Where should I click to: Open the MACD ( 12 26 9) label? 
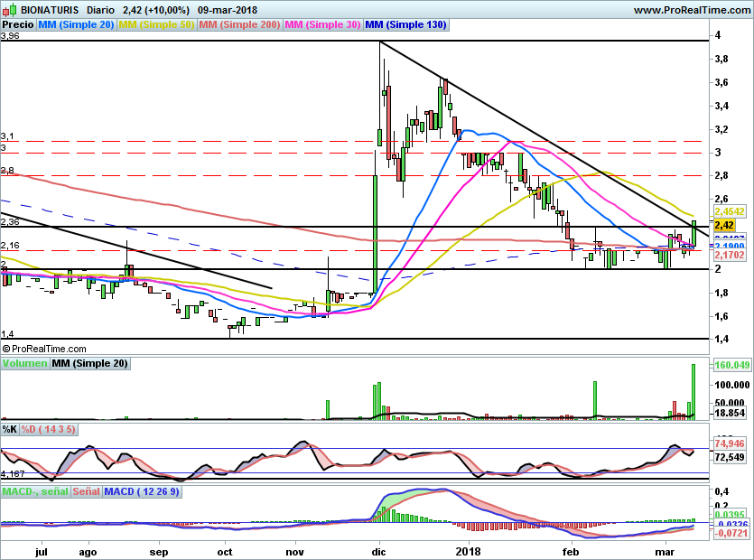pos(142,491)
